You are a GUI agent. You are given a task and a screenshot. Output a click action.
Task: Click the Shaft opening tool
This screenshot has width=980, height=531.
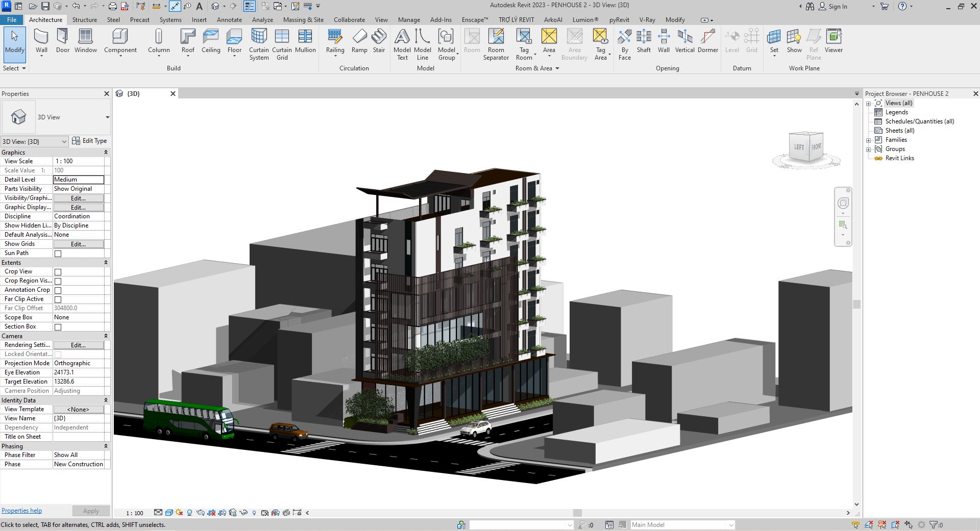[644, 41]
